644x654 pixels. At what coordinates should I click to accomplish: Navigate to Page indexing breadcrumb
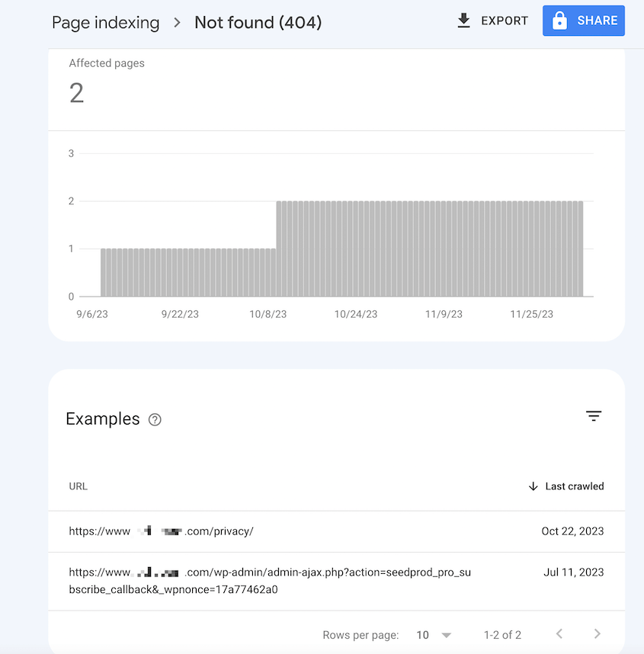105,23
